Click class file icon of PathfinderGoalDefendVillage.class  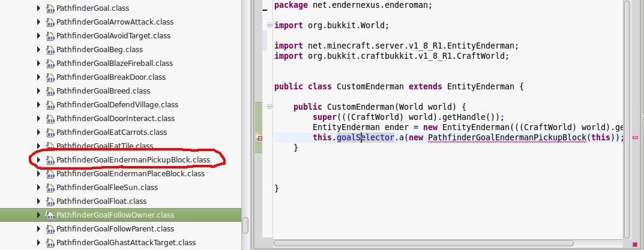point(50,106)
